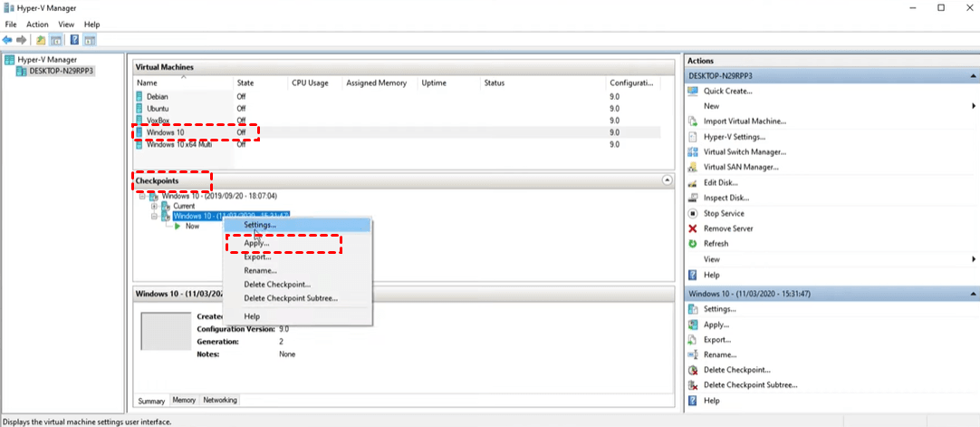Sort by the Uptime column header
980x427 pixels.
pyautogui.click(x=448, y=82)
